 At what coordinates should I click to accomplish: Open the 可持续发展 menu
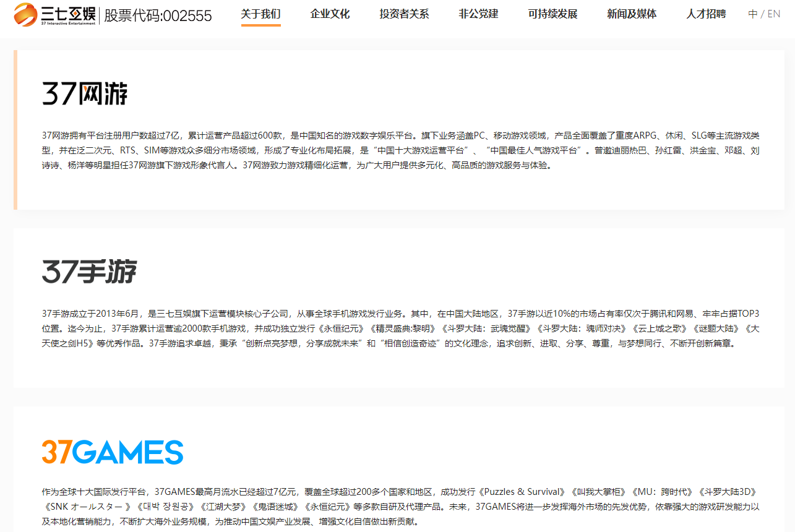(x=552, y=14)
